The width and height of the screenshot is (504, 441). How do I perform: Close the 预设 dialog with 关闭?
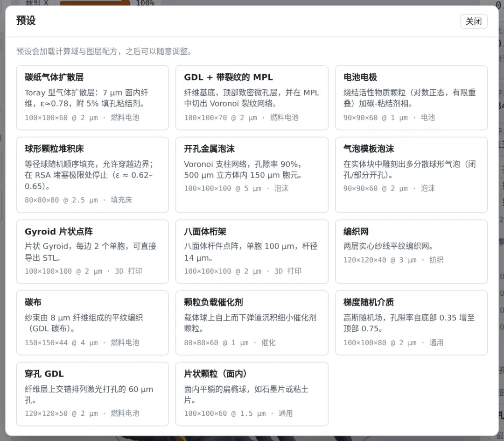click(474, 21)
